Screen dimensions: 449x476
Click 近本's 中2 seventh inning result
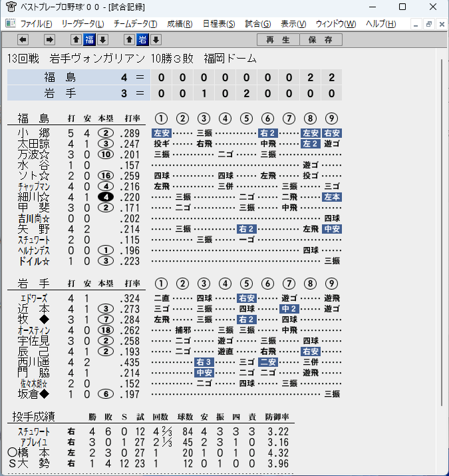click(289, 309)
